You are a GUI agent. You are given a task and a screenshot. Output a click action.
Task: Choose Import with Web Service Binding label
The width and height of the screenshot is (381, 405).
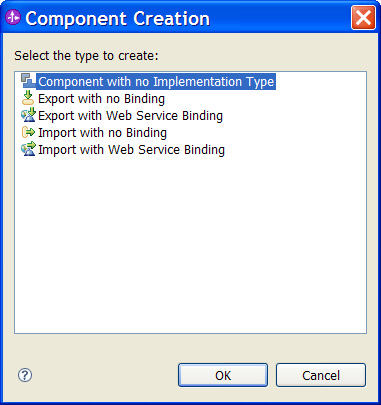131,150
